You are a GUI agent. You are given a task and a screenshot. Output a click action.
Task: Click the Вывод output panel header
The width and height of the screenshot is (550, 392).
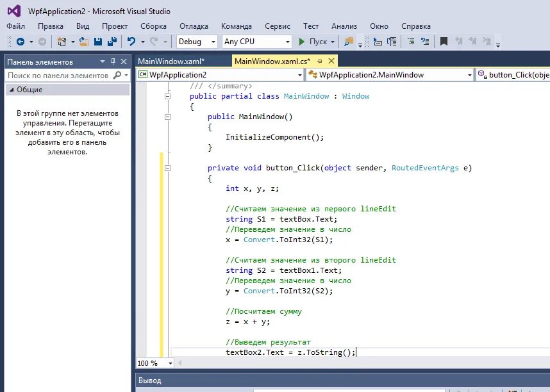[343, 380]
